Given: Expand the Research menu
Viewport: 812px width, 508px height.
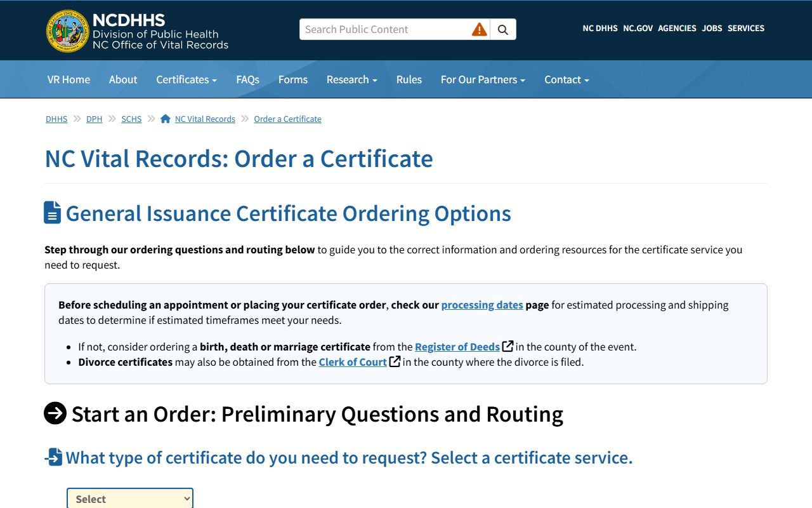Looking at the screenshot, I should (352, 79).
